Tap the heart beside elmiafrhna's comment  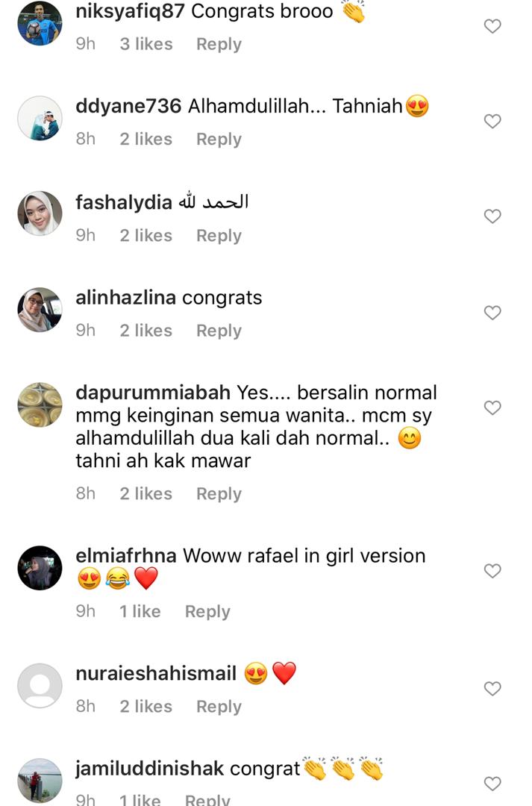492,571
